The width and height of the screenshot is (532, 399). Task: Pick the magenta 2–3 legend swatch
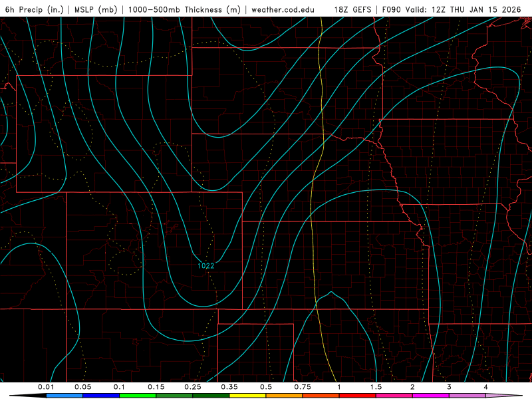tap(431, 396)
